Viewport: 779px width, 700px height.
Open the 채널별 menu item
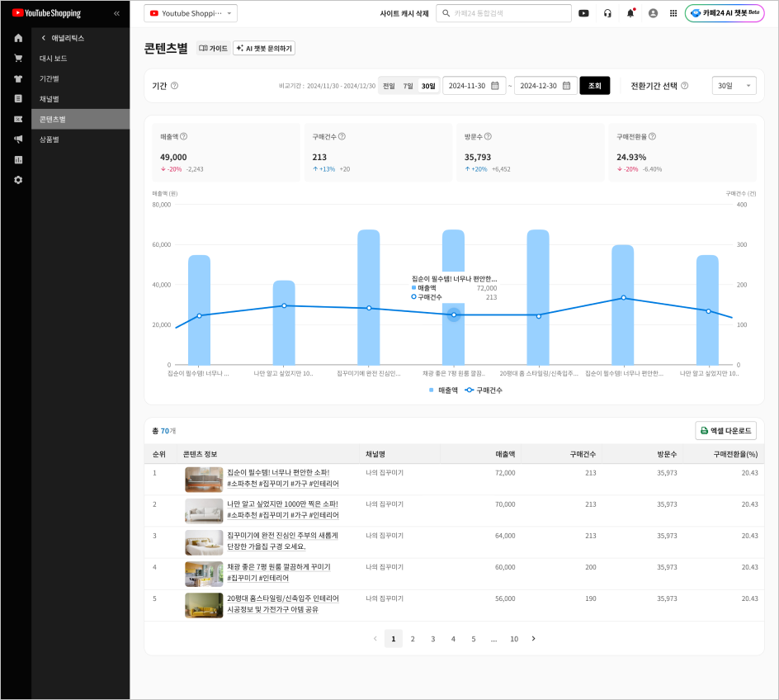(x=81, y=99)
